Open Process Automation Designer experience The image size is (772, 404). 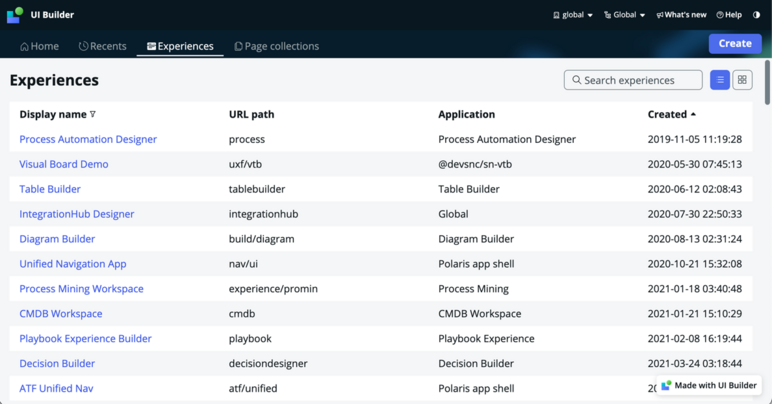[88, 139]
